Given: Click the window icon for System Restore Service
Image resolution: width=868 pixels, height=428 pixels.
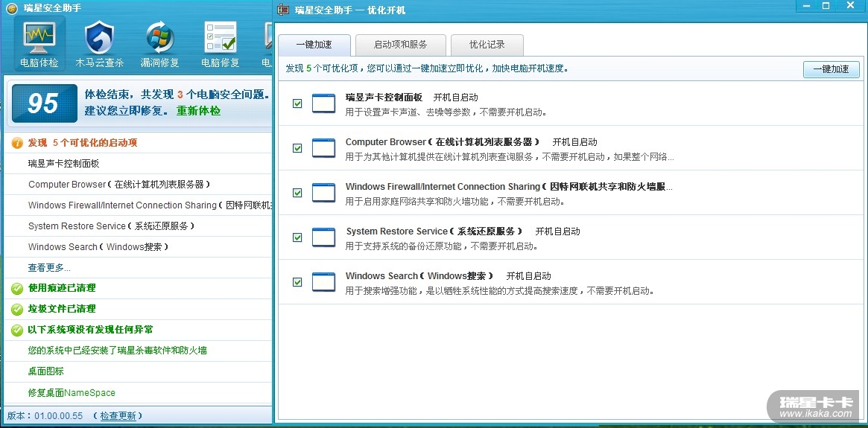Looking at the screenshot, I should tap(324, 237).
